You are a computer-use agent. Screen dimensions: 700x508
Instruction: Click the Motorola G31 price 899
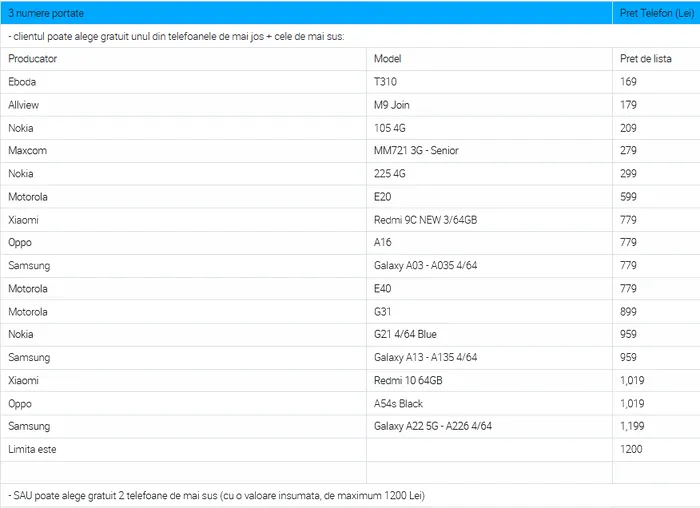[656, 312]
